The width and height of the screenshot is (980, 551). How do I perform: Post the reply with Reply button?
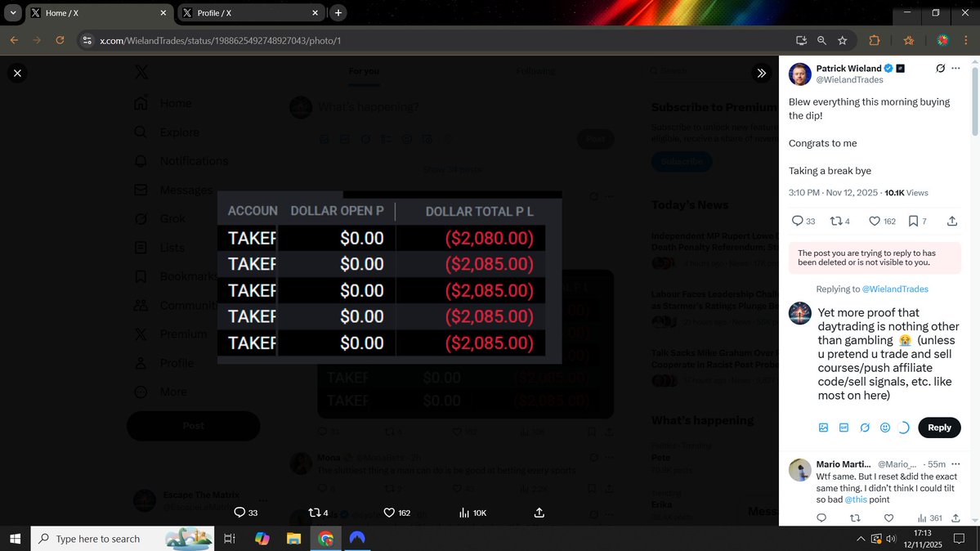(x=939, y=428)
